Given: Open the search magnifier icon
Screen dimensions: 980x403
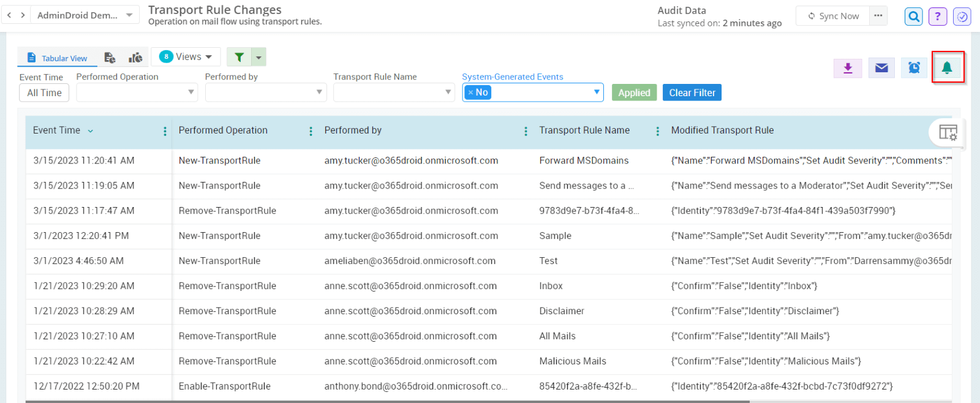Looking at the screenshot, I should [914, 17].
